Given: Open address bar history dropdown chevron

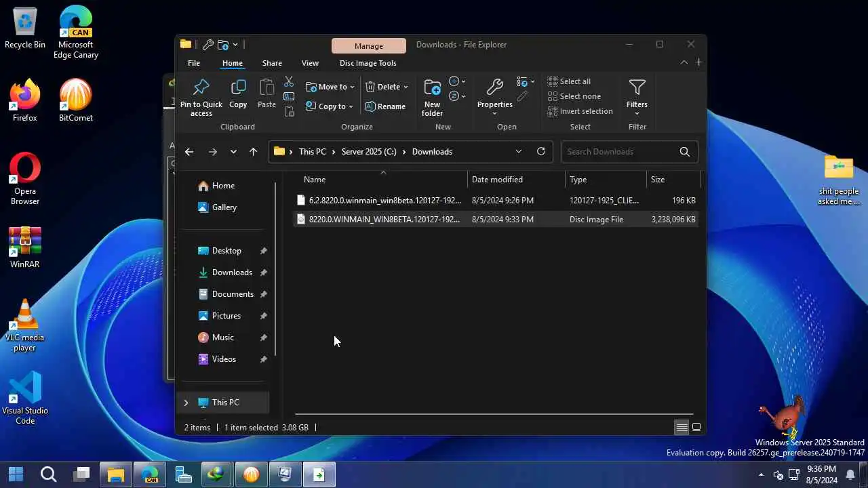Looking at the screenshot, I should (x=519, y=152).
